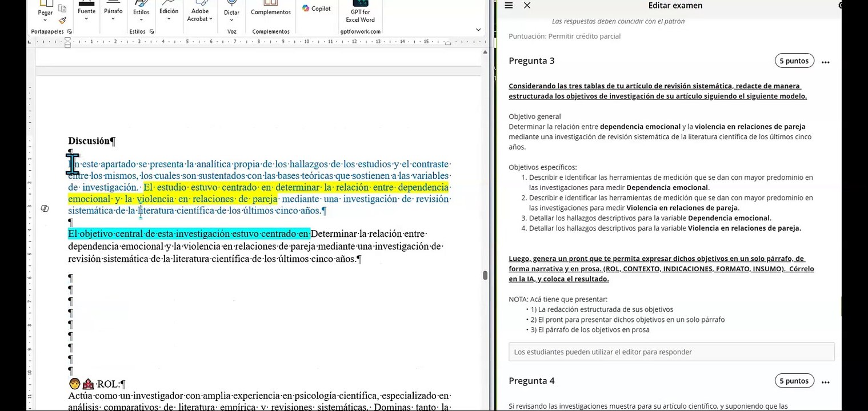Expand the Párrafo group dropdown
Screen dimensions: 868x411
tap(113, 18)
